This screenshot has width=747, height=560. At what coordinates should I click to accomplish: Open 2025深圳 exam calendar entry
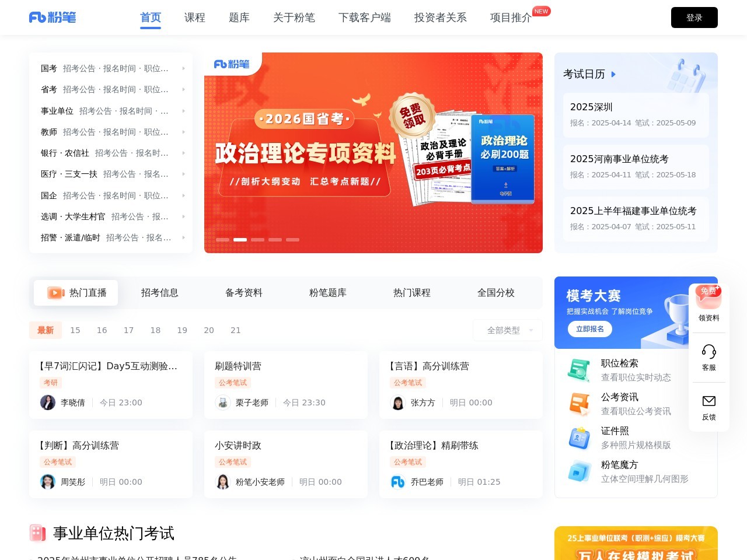click(636, 115)
